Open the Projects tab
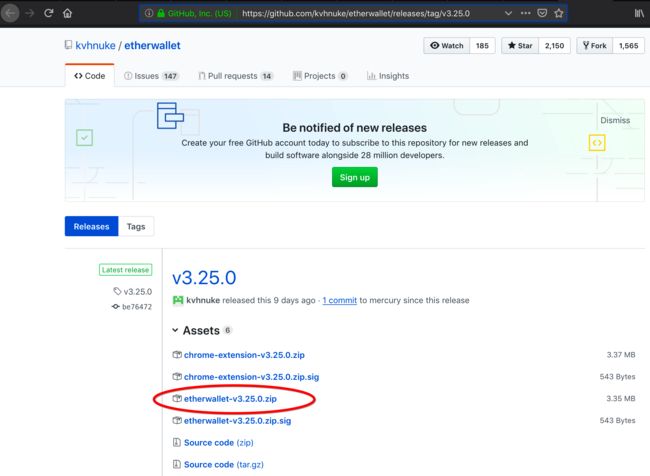 coord(320,76)
